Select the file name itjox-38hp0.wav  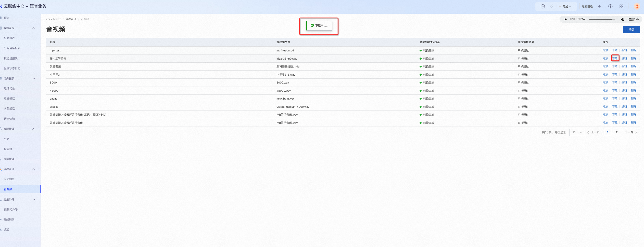tap(287, 59)
